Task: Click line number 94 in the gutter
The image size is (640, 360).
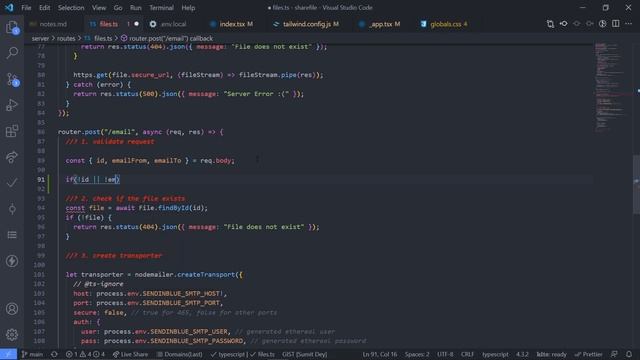Action: [41, 208]
